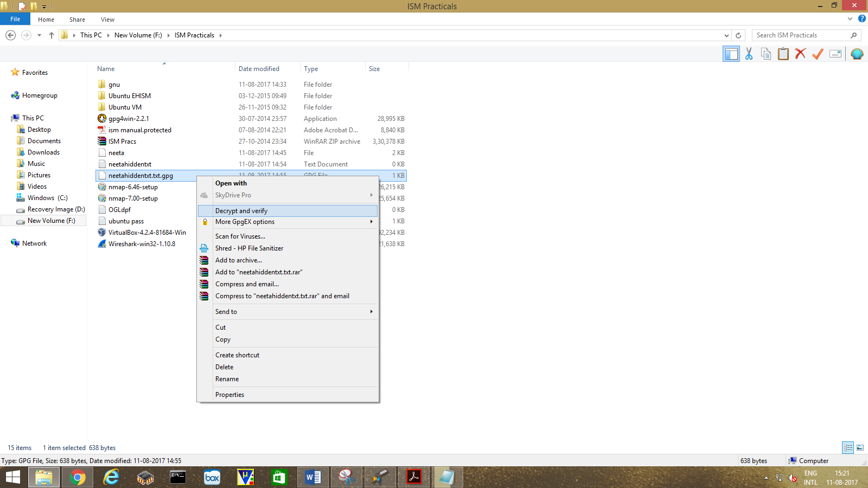Click the blue File button in ribbon
The height and width of the screenshot is (488, 868).
pos(15,19)
